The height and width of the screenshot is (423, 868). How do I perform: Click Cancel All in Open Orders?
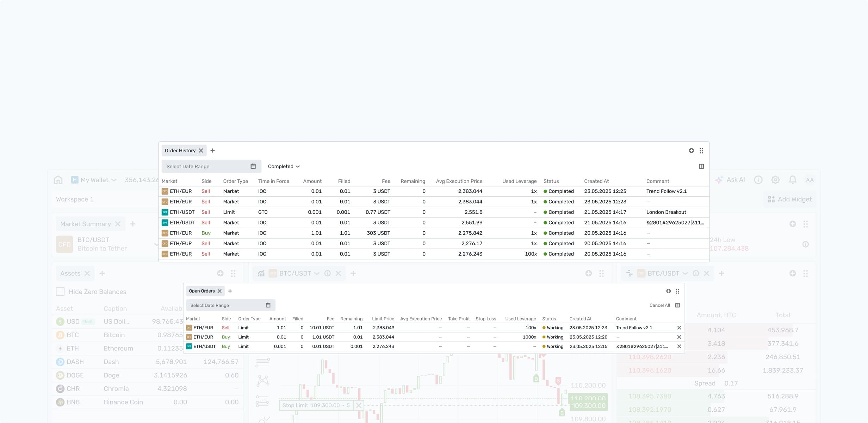pyautogui.click(x=659, y=305)
